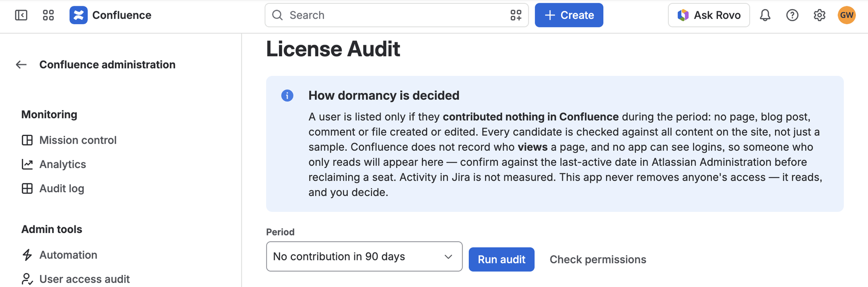Open Automation
The height and width of the screenshot is (287, 868).
click(68, 255)
